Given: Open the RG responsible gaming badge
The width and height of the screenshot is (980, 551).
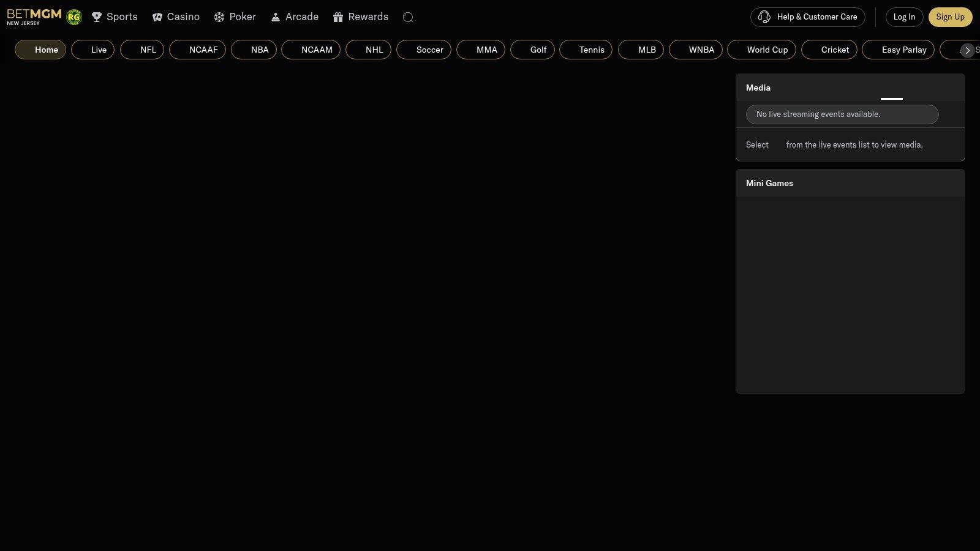Looking at the screenshot, I should [x=74, y=17].
